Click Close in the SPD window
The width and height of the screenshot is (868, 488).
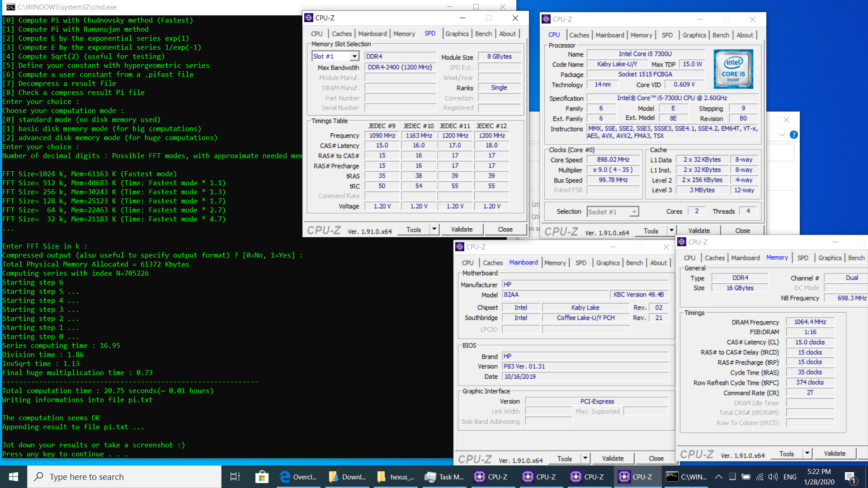click(x=505, y=230)
